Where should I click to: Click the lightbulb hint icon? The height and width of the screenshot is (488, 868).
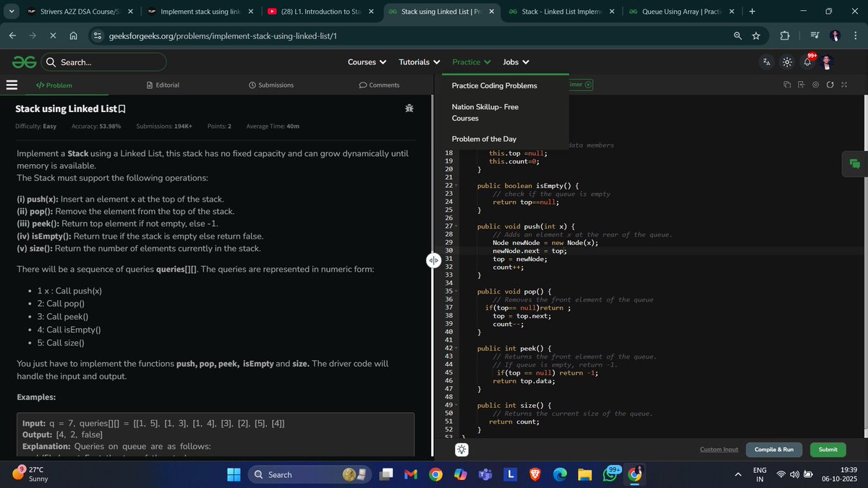pyautogui.click(x=461, y=450)
